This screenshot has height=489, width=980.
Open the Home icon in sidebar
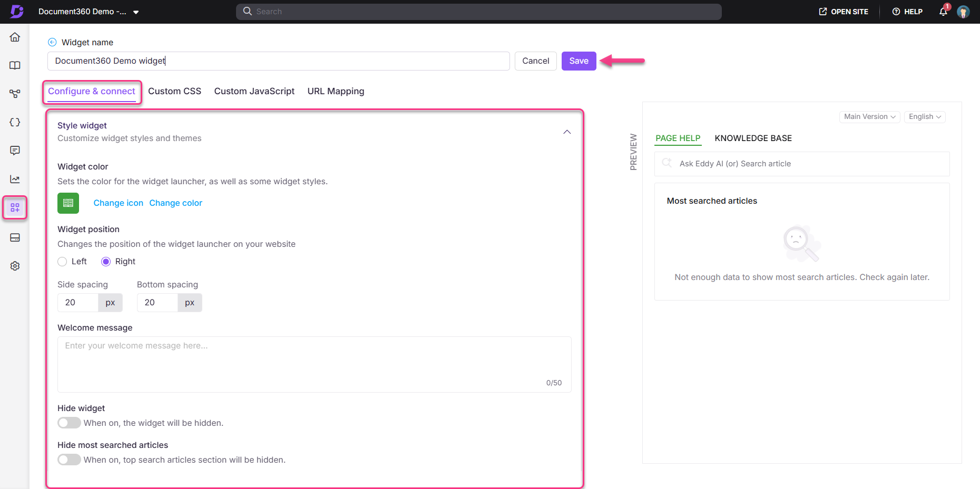(x=15, y=37)
